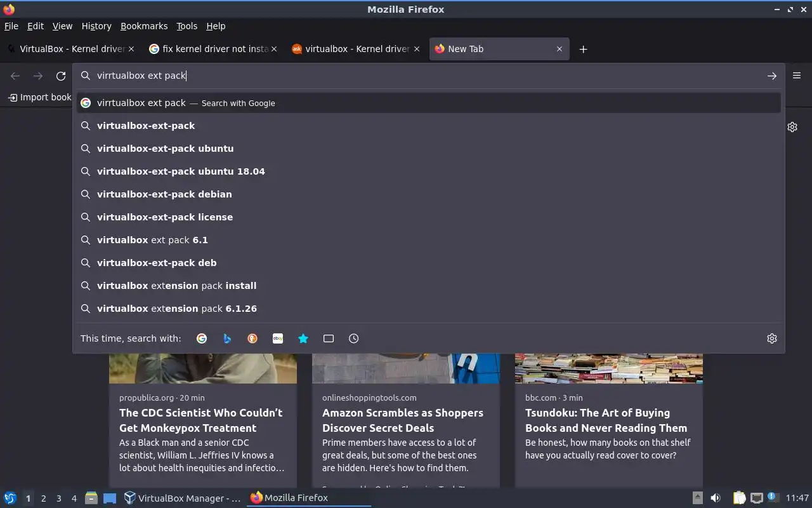Switch to 'fix kernel driver not insta' tab

tap(213, 49)
